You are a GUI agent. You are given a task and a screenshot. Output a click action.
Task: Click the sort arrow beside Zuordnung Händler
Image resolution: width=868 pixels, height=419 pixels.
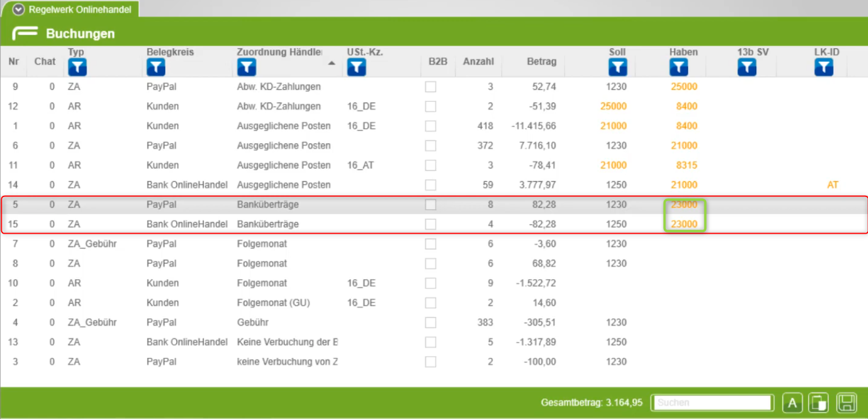coord(332,63)
